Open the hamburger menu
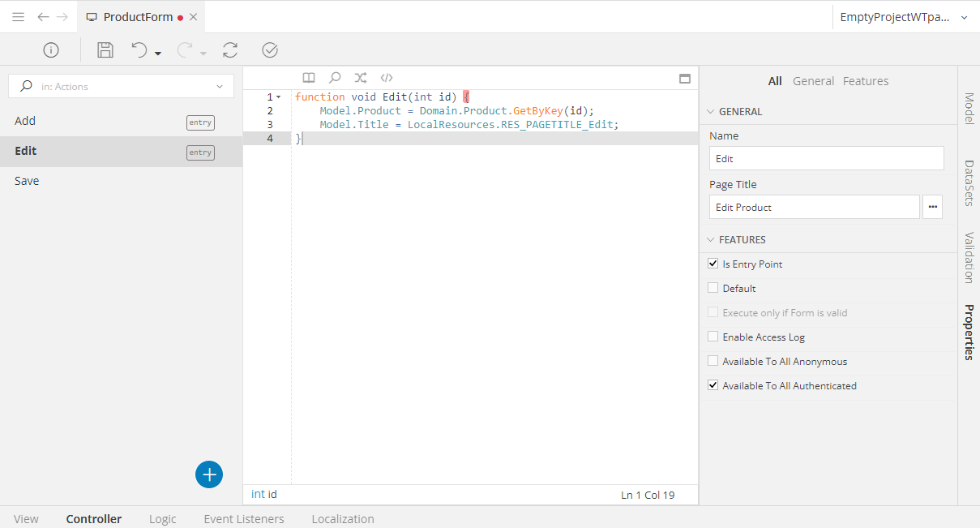 click(18, 16)
